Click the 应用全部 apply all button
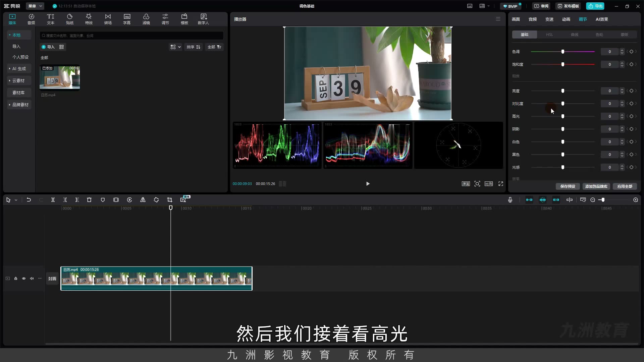Image resolution: width=644 pixels, height=362 pixels. pos(625,186)
